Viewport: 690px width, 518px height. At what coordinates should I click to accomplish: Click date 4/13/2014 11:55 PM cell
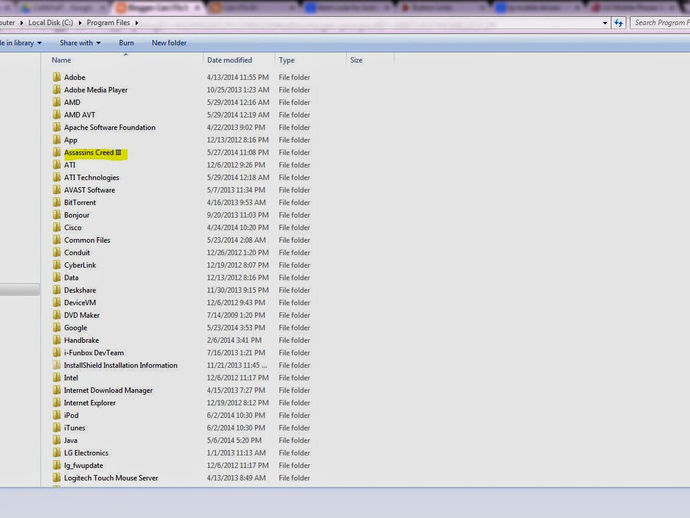[x=238, y=77]
